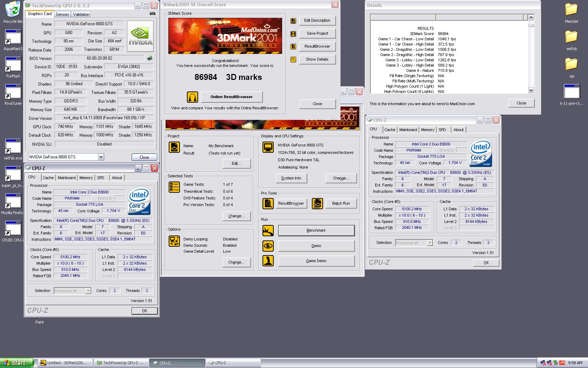Click the Edit Description icon in 3DMark score window
588x368 pixels.
tap(293, 21)
